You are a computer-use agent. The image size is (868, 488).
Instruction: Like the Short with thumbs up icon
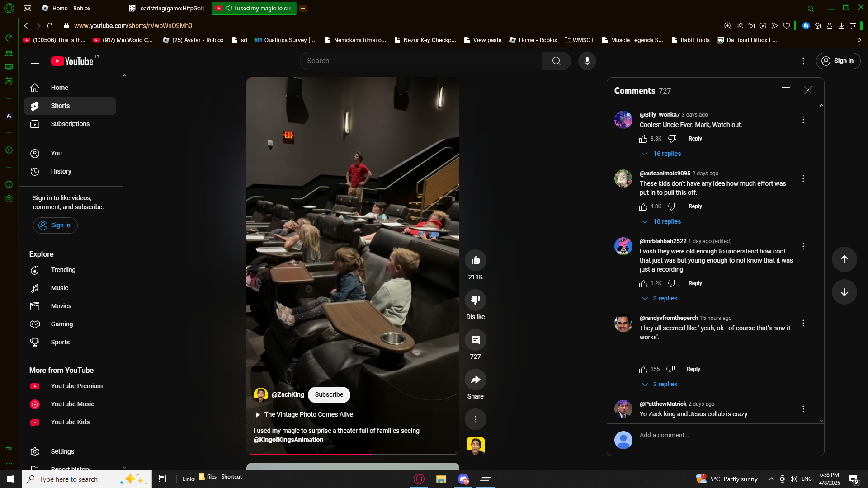475,260
